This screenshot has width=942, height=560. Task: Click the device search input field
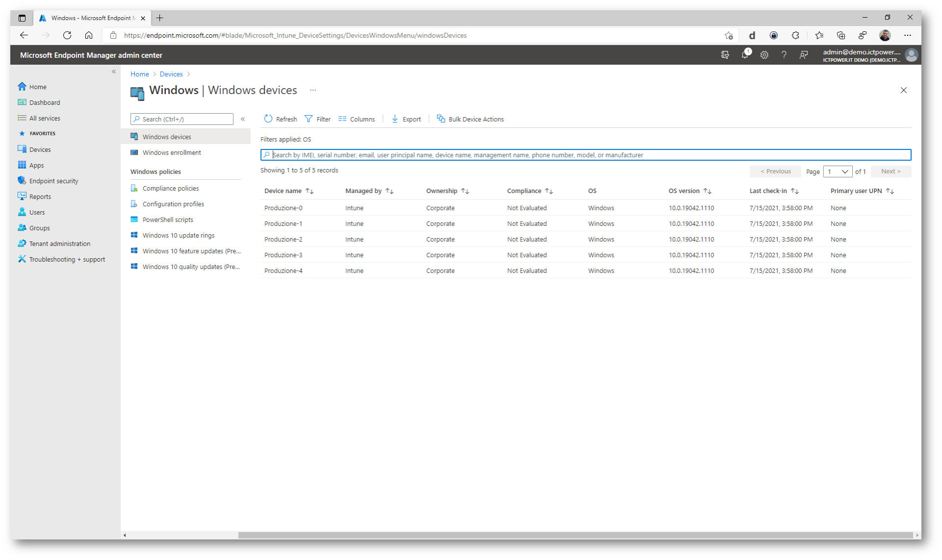point(586,155)
